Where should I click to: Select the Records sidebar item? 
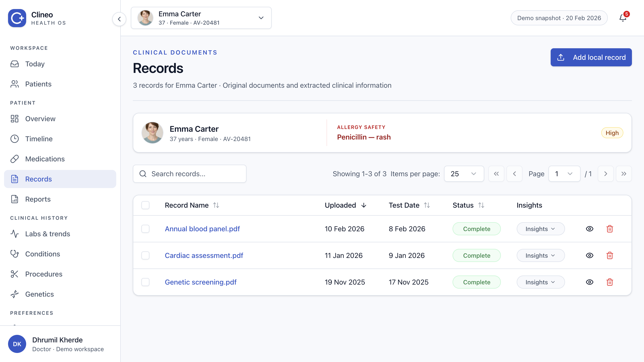coord(60,179)
